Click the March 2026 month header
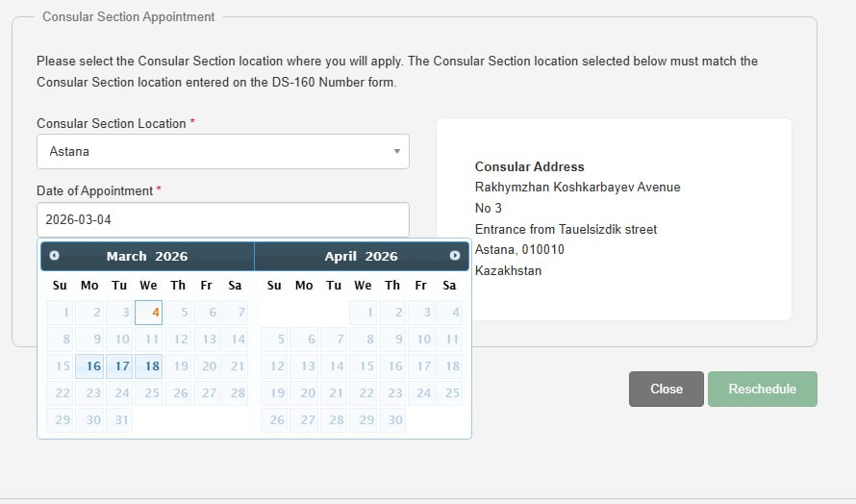 (147, 256)
